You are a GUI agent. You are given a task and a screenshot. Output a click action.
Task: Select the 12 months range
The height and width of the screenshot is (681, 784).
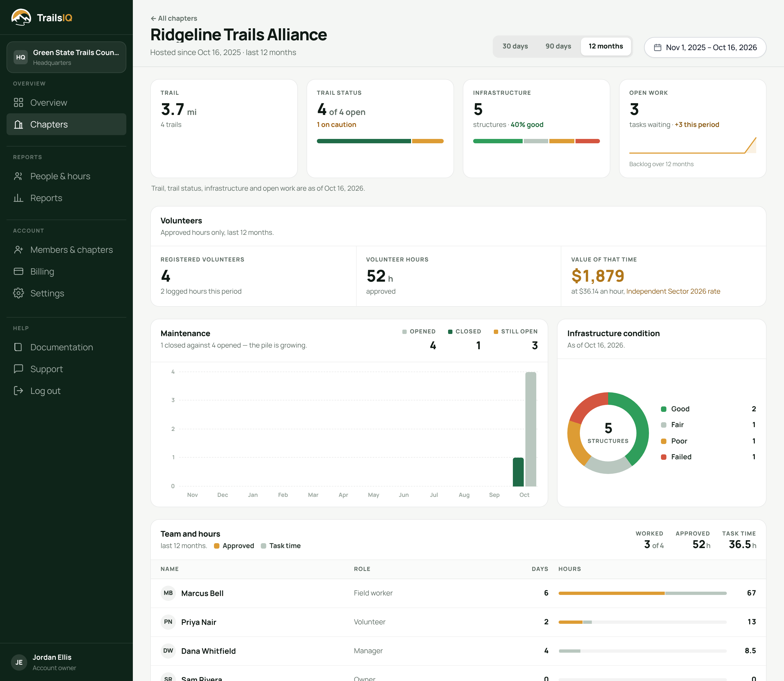click(x=606, y=46)
